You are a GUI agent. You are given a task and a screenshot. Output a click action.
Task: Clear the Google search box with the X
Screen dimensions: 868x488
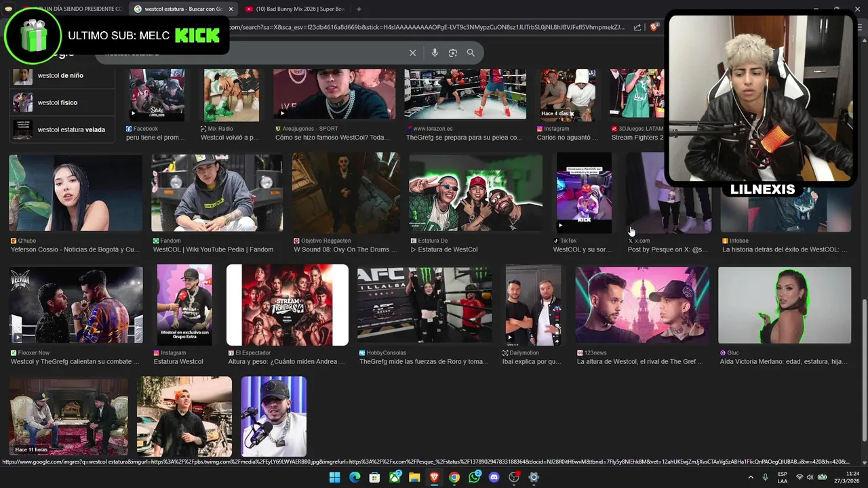[412, 53]
